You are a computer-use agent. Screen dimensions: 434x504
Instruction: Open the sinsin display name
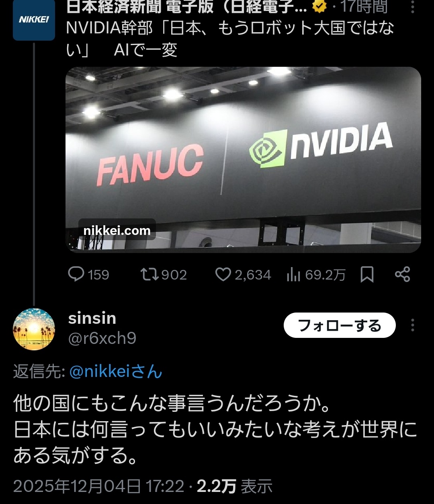92,318
